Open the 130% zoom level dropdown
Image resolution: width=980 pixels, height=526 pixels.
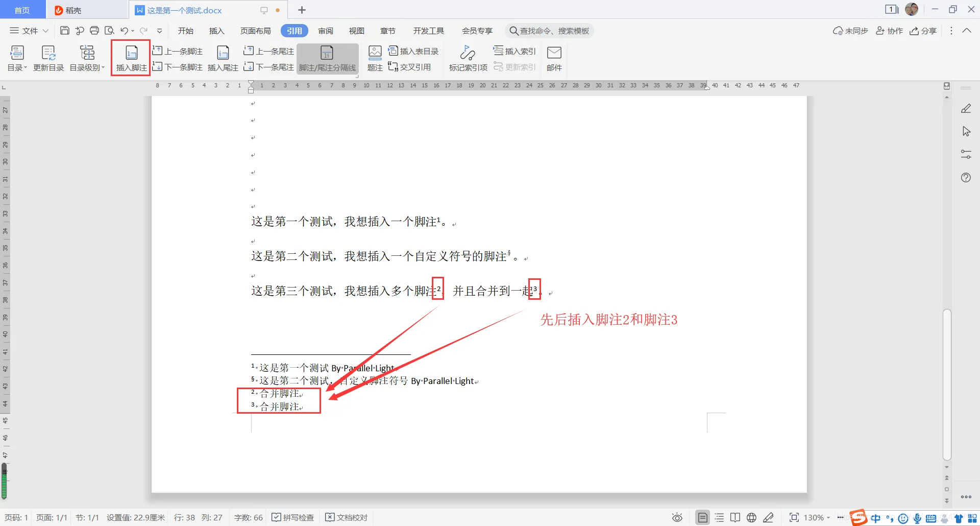[817, 517]
